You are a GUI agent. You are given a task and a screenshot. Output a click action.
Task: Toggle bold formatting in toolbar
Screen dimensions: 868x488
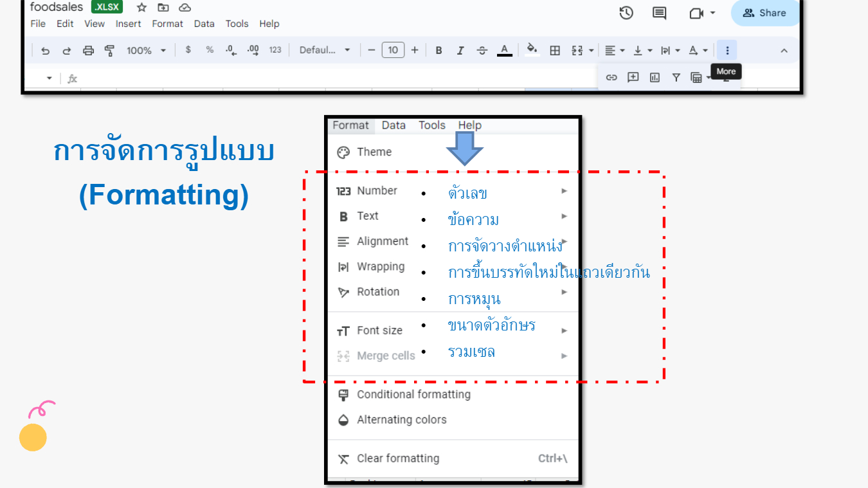pos(439,50)
